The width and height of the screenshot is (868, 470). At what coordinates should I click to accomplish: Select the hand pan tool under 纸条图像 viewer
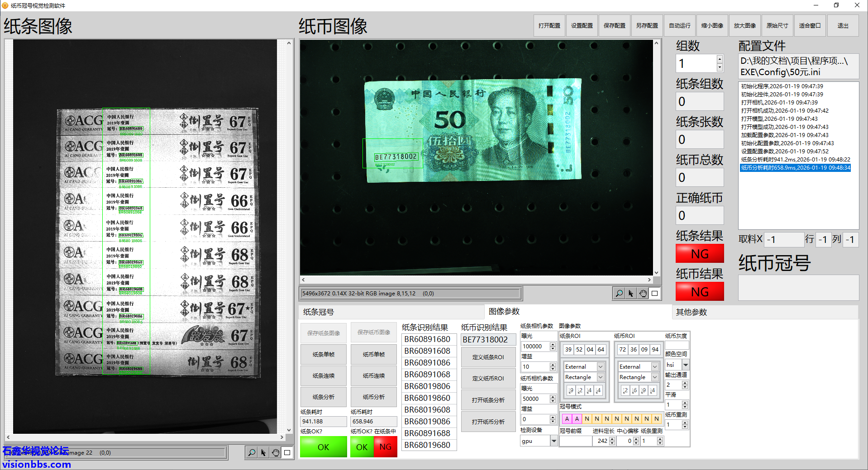coord(275,452)
